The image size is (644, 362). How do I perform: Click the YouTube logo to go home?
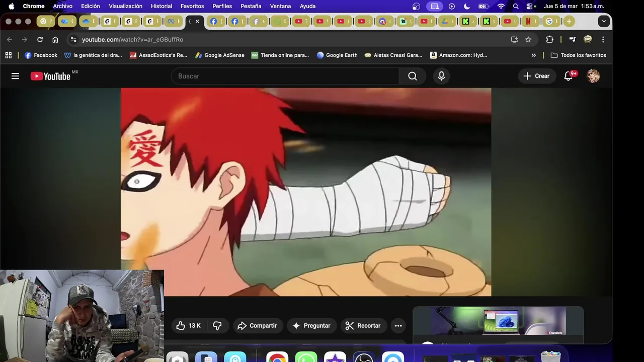(x=50, y=76)
